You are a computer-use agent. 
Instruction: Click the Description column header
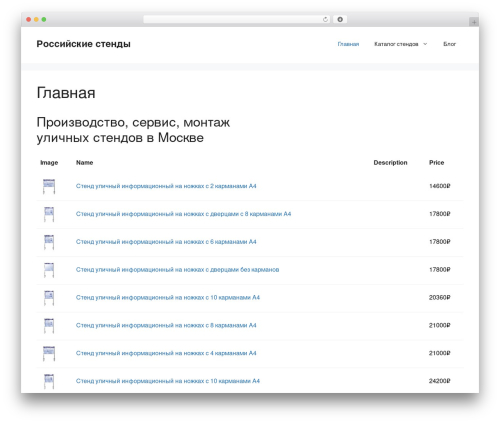click(x=390, y=163)
